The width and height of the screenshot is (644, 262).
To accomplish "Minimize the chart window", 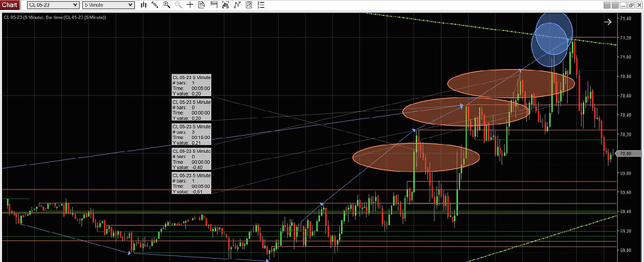I will pos(624,5).
